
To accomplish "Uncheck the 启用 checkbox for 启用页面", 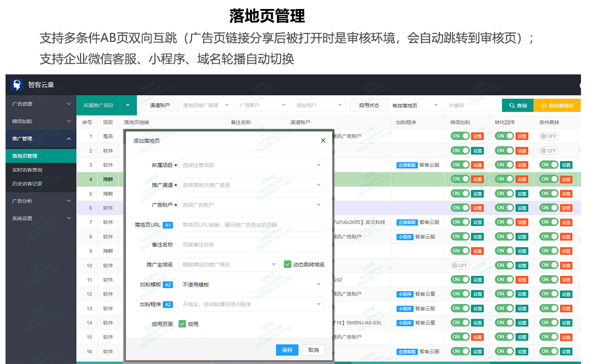I will coord(182,324).
